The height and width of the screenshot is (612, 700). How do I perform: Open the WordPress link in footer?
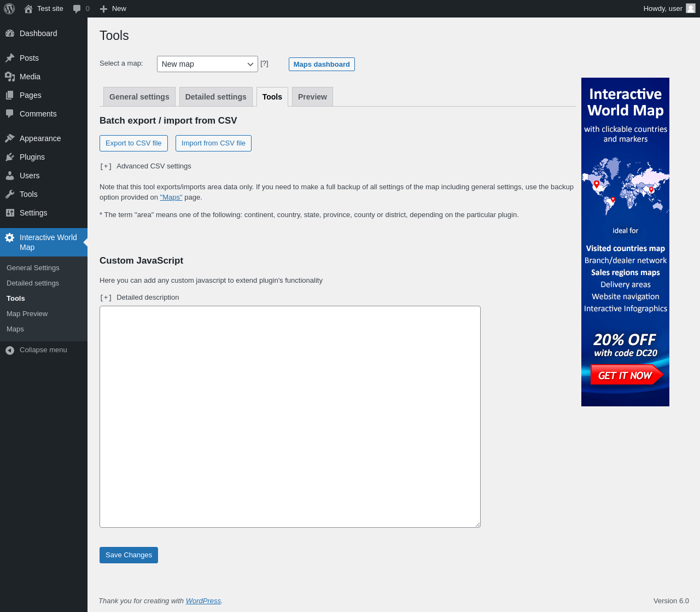pyautogui.click(x=203, y=601)
